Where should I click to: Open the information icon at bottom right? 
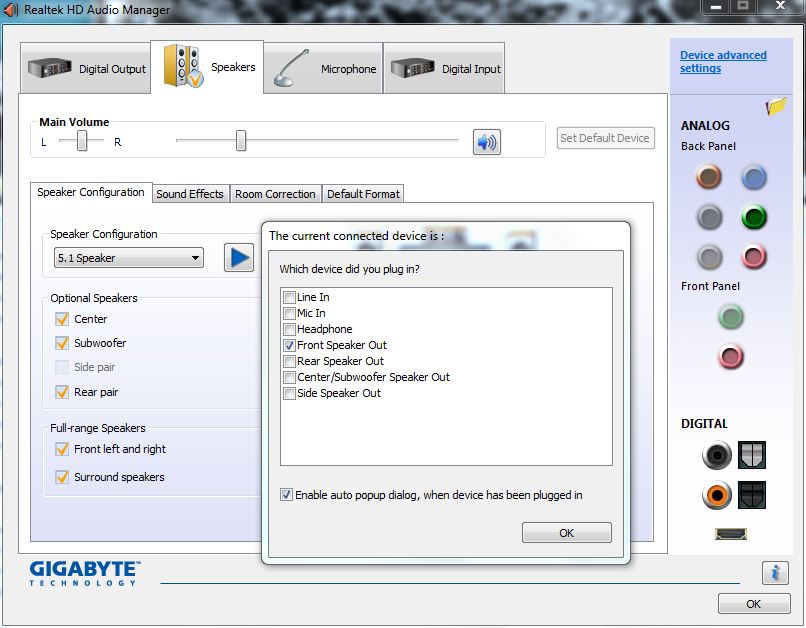pyautogui.click(x=775, y=572)
